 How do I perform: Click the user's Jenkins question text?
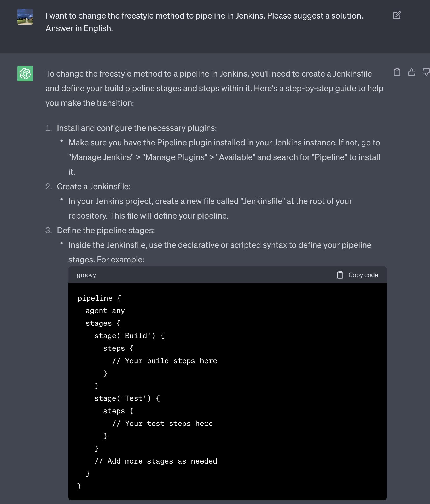click(204, 22)
